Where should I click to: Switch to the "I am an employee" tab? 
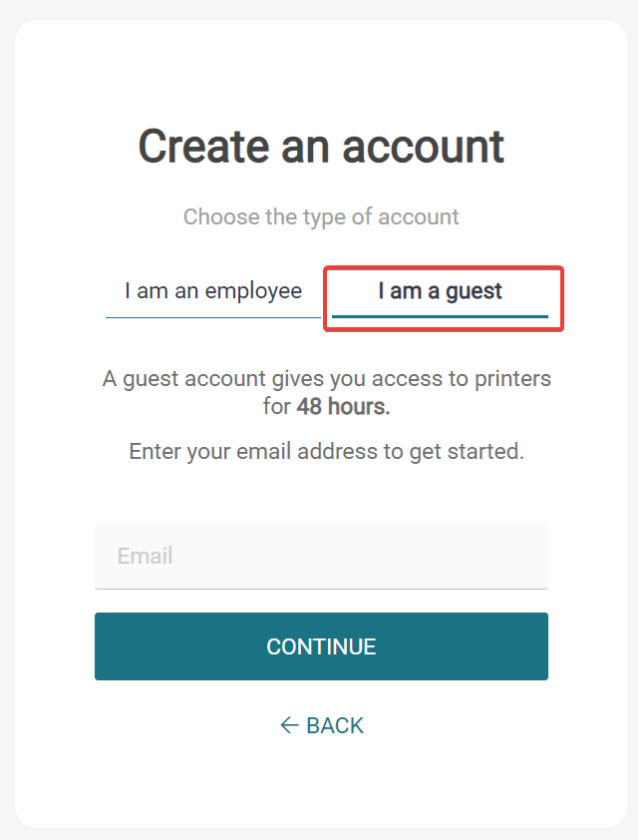(x=213, y=291)
